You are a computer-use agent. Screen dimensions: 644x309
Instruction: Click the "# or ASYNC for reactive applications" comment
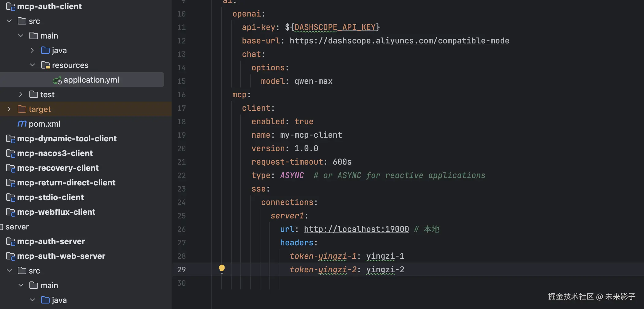click(400, 175)
